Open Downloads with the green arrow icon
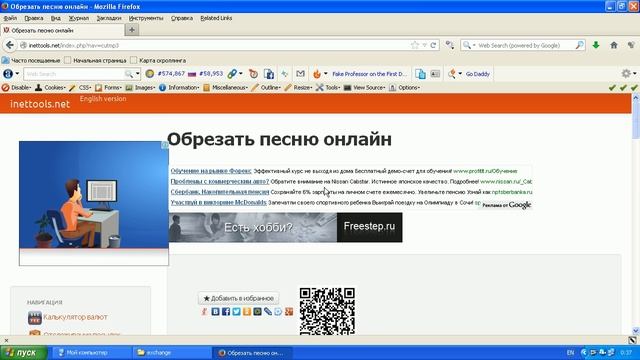Screen dimensions: 640x360 coord(596,45)
